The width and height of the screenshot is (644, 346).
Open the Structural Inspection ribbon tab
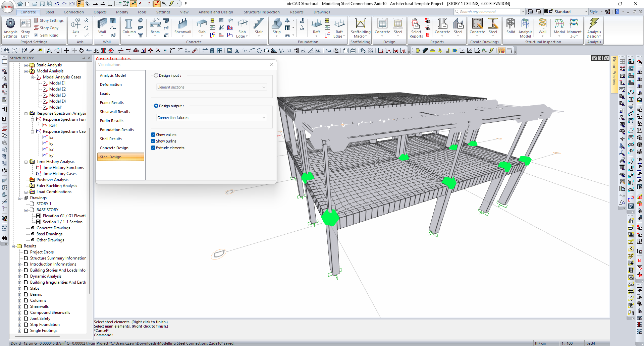[261, 12]
